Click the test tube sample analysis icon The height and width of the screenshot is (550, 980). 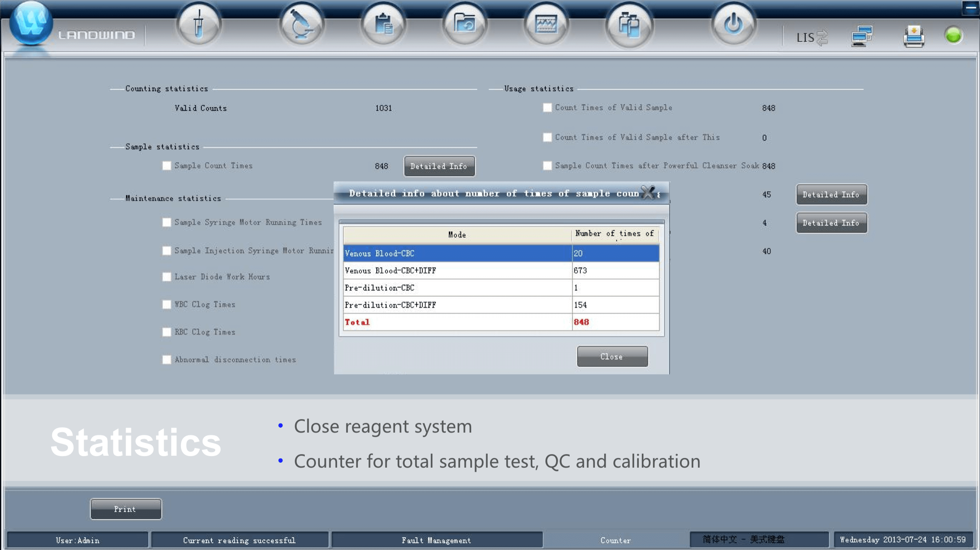pos(199,25)
